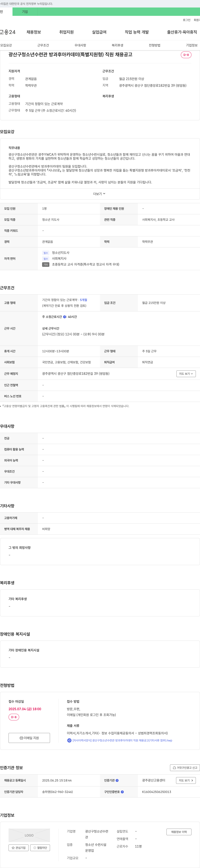Jump to the 전형방법 section tab
The image size is (200, 868).
(x=155, y=45)
